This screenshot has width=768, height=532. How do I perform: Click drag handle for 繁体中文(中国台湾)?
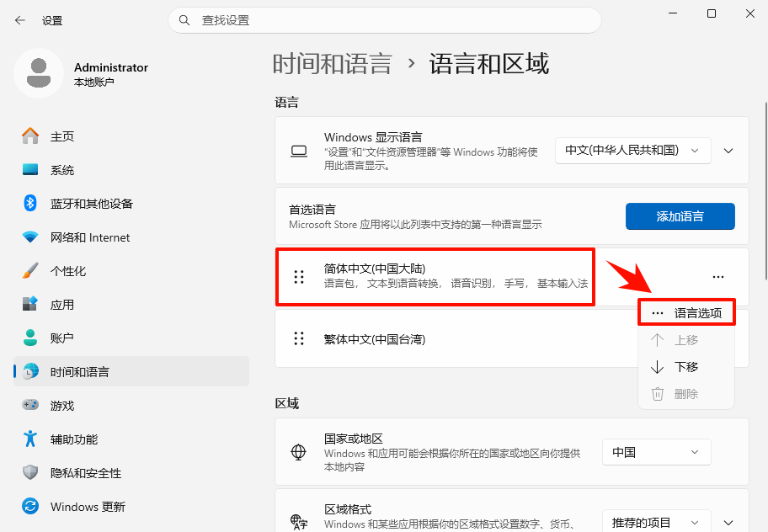(x=299, y=338)
